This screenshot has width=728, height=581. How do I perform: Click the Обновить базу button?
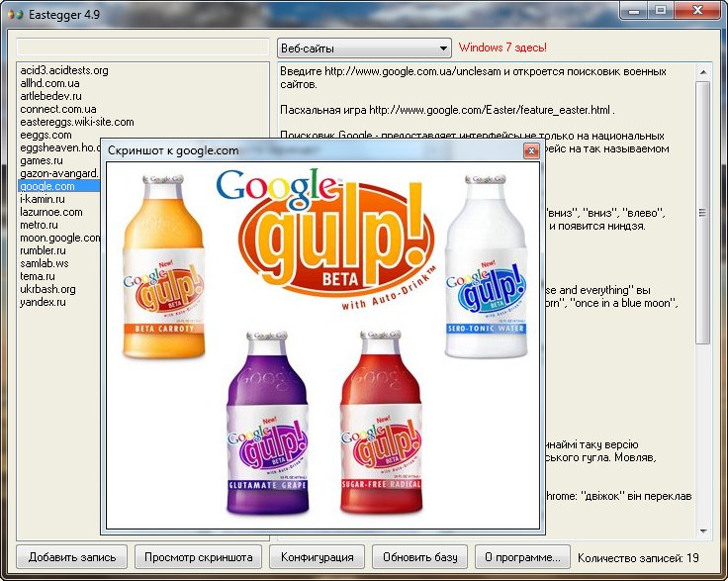coord(420,557)
